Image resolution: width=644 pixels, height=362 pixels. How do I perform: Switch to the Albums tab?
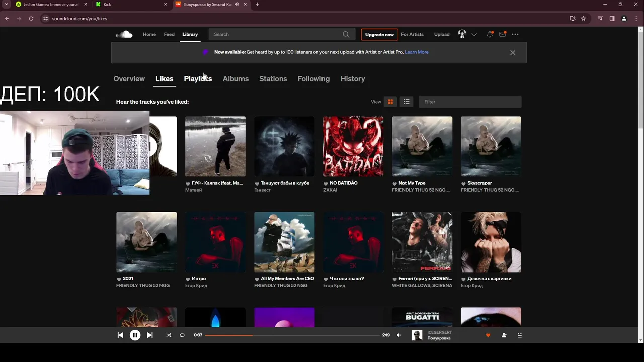point(235,79)
